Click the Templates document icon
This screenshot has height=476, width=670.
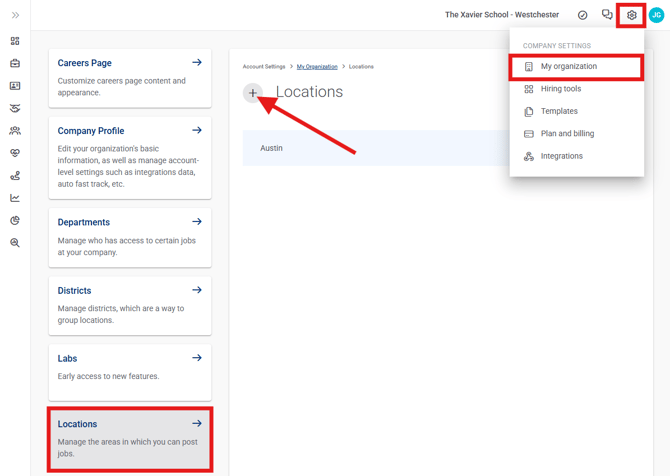coord(529,112)
